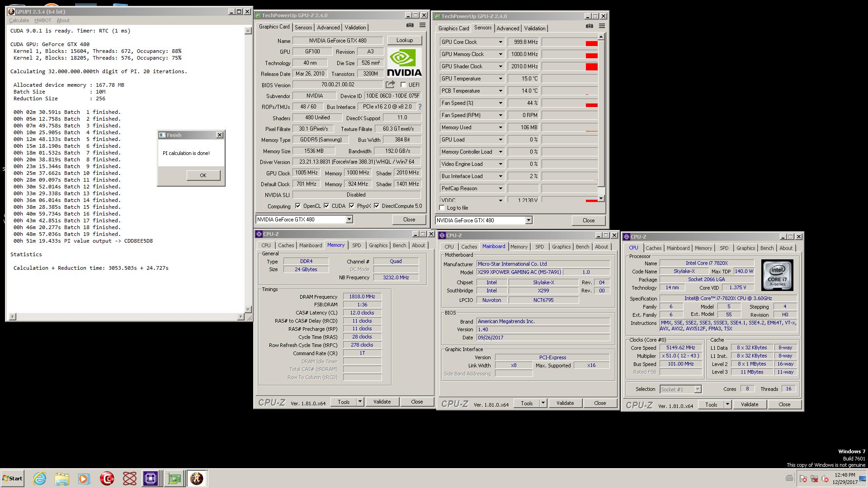Open GPU selector dropdown in GPU-Z Sensors window
Viewport: 868px width, 488px height.
(x=528, y=221)
